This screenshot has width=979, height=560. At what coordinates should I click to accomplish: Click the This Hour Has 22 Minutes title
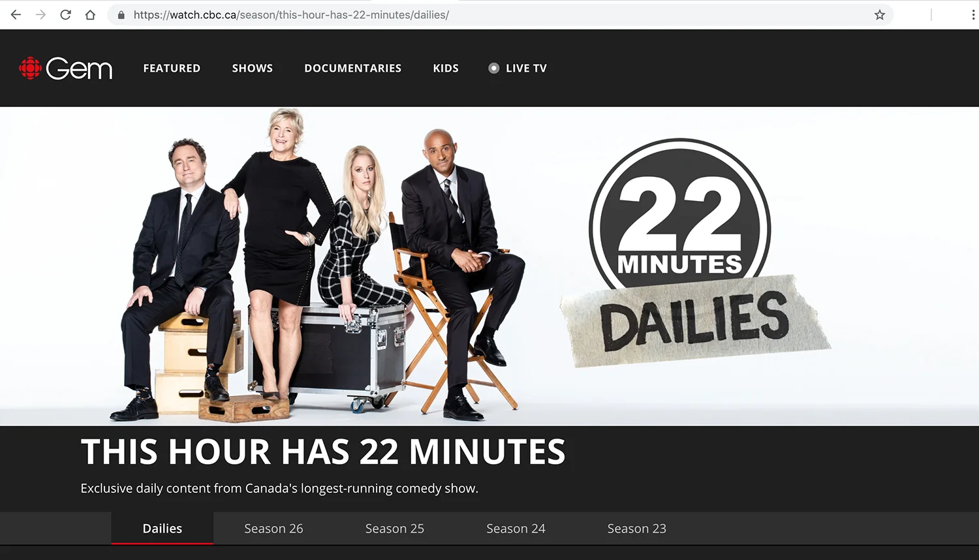(323, 452)
